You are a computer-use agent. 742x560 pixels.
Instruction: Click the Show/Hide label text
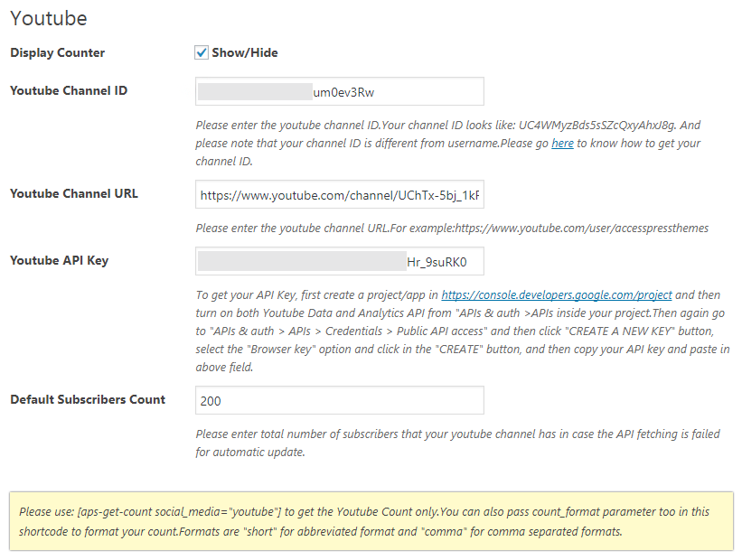(245, 52)
